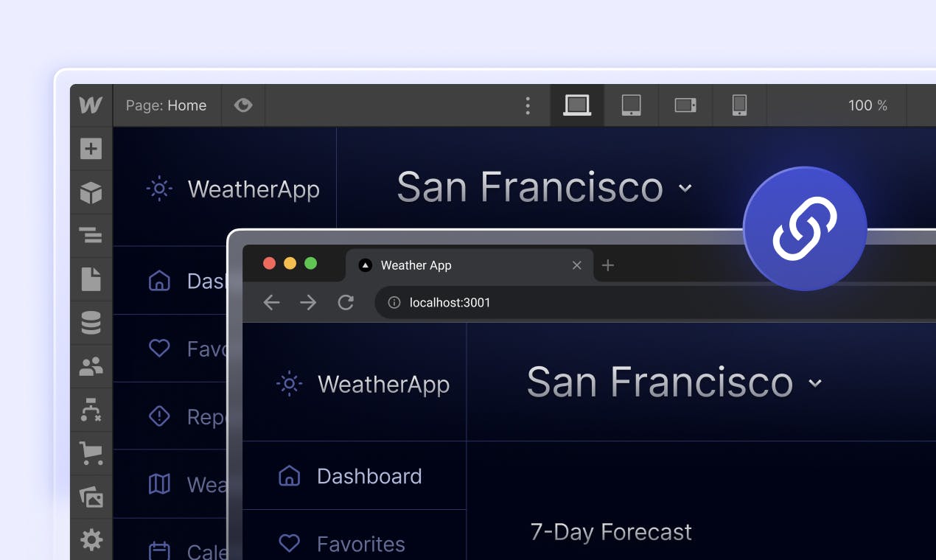Select the Weather App browser tab
936x560 pixels.
point(468,265)
